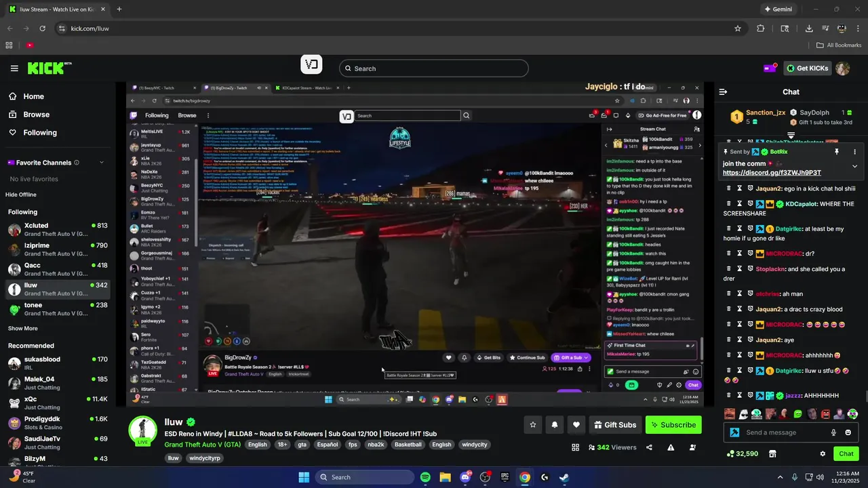The image size is (868, 488).
Task: Open Spotify from the taskbar
Action: click(x=425, y=477)
